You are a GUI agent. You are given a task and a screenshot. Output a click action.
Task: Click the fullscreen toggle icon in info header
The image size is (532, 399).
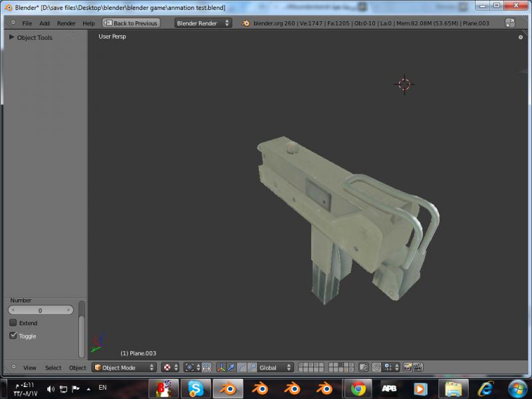(510, 23)
